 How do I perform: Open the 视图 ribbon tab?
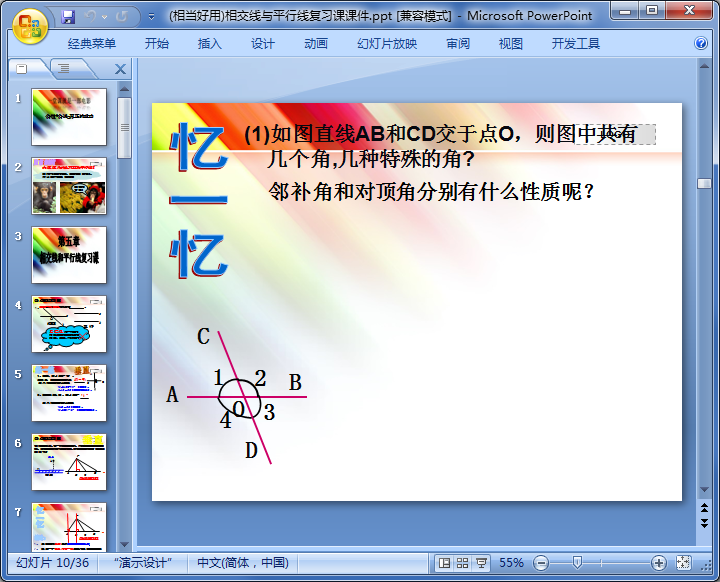click(511, 44)
